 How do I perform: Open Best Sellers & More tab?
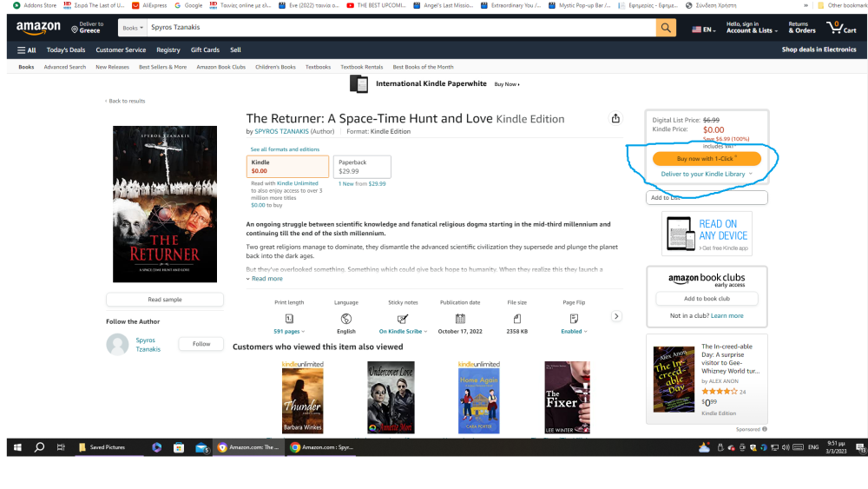[163, 67]
